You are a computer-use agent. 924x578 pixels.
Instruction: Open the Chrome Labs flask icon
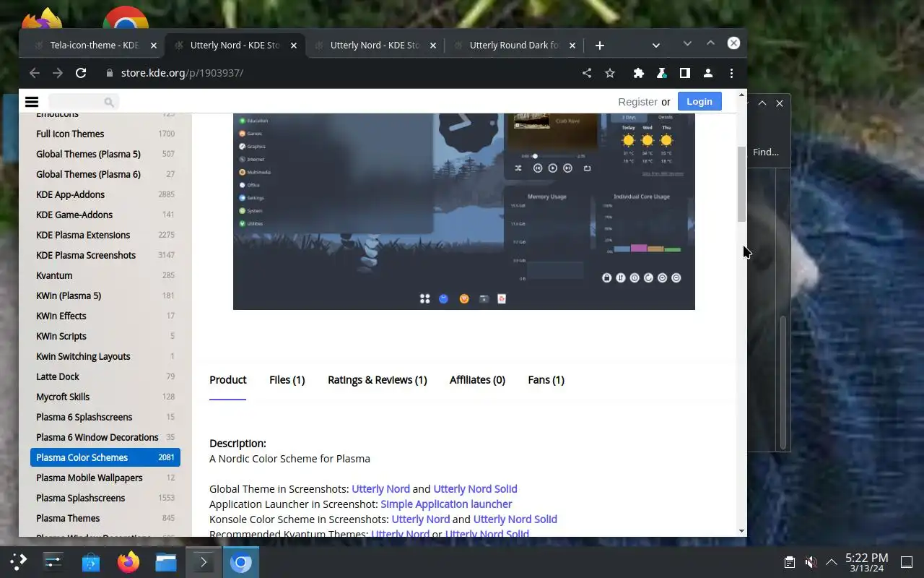(661, 73)
